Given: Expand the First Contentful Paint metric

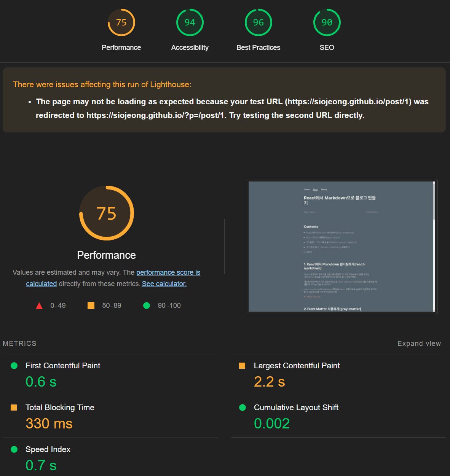Looking at the screenshot, I should [63, 366].
